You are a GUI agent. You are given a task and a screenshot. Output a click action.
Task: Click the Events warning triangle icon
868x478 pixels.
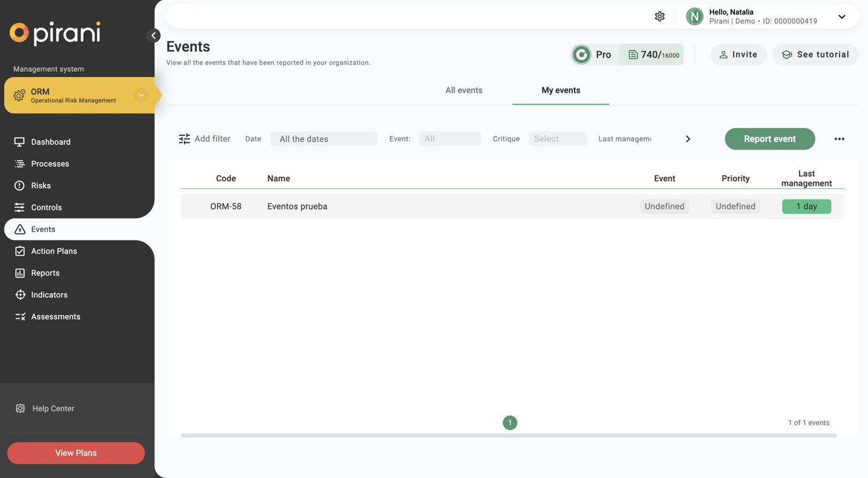[20, 229]
